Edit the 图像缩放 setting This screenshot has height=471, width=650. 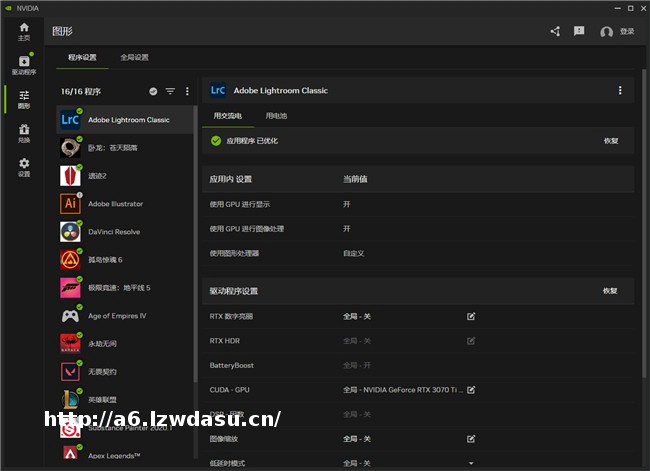pos(471,438)
